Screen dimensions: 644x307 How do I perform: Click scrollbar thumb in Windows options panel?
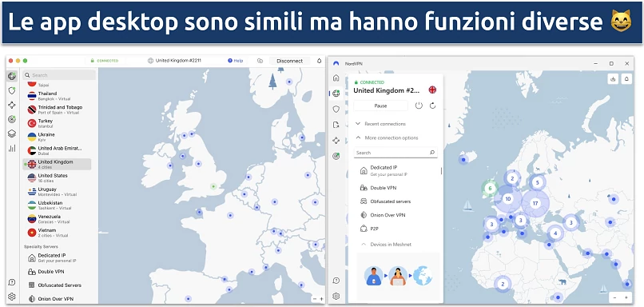coord(442,170)
